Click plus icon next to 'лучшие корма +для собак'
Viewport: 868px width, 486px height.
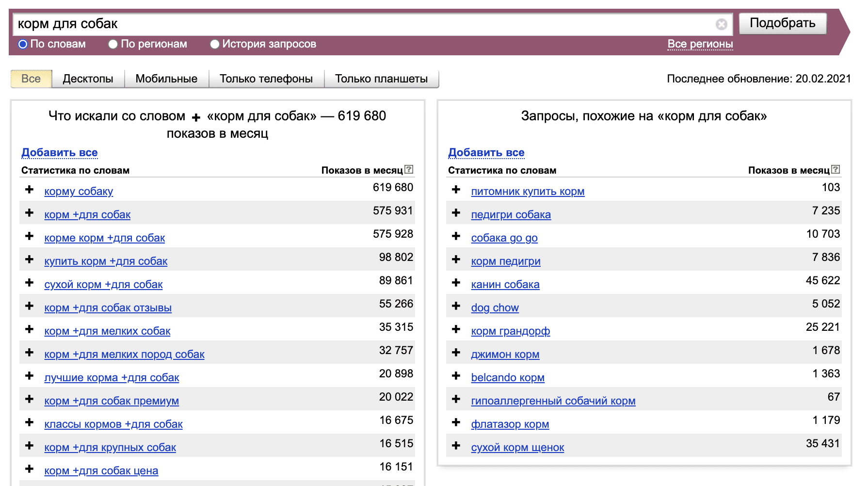click(30, 376)
